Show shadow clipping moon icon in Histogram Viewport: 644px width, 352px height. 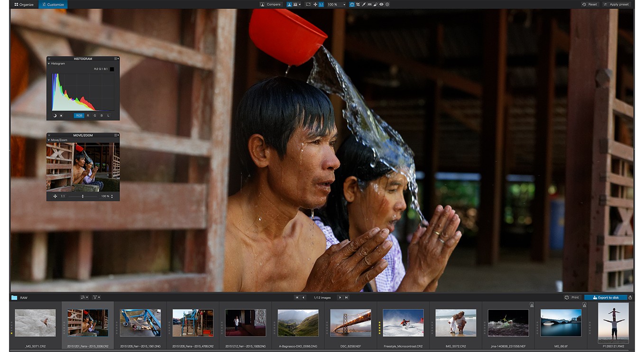coord(55,115)
